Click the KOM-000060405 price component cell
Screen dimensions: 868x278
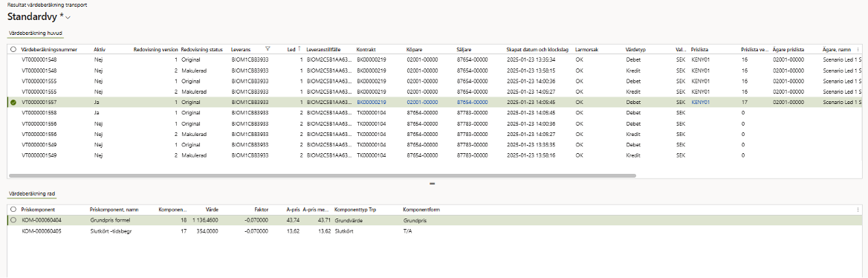click(x=42, y=231)
